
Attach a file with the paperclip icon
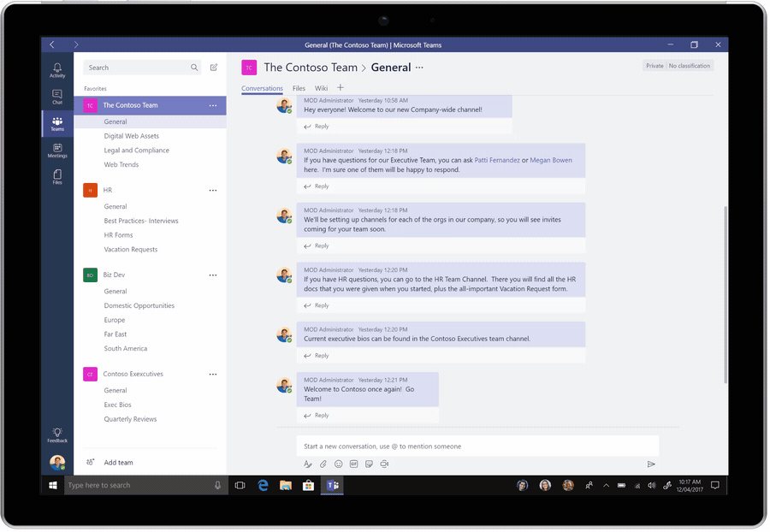click(323, 464)
